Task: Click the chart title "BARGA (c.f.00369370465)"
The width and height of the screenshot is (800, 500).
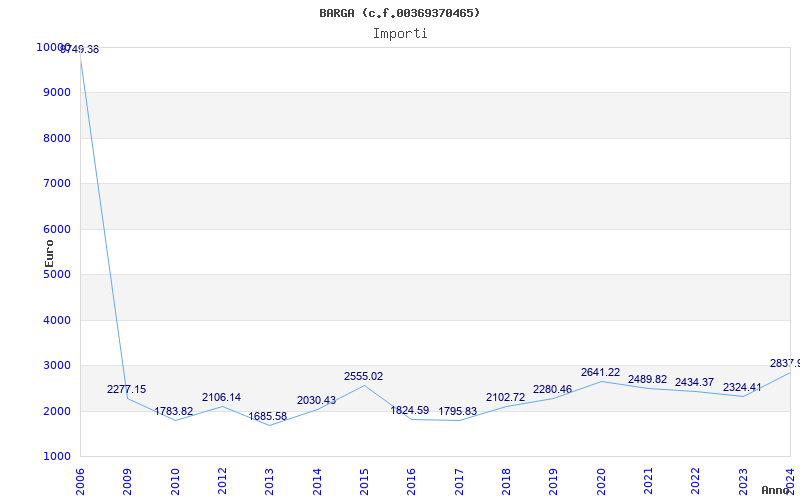Action: pos(399,13)
